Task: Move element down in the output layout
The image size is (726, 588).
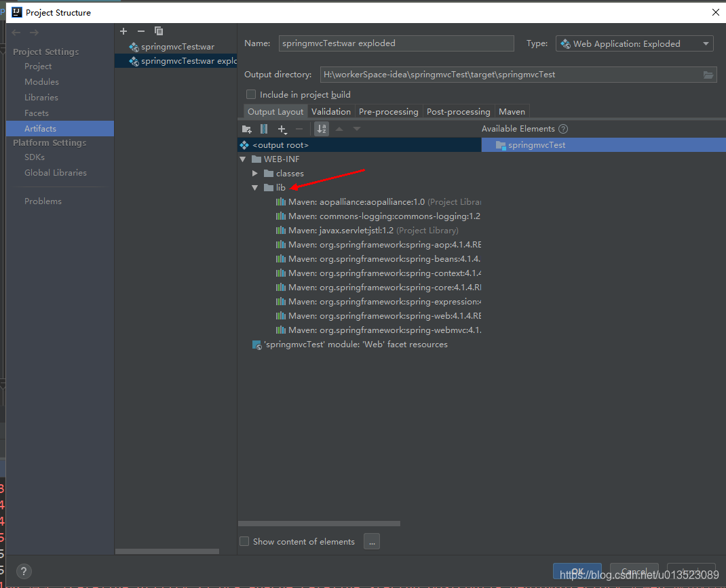Action: pyautogui.click(x=356, y=129)
